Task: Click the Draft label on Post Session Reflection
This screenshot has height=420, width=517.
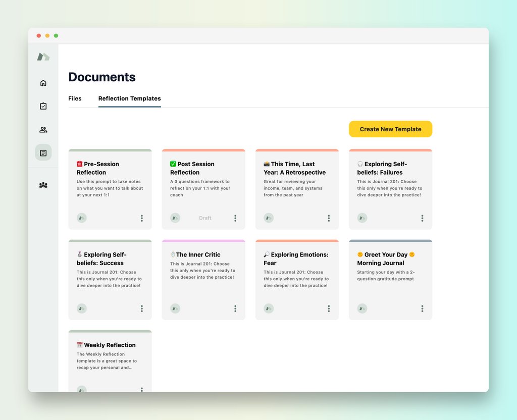Action: click(x=205, y=218)
